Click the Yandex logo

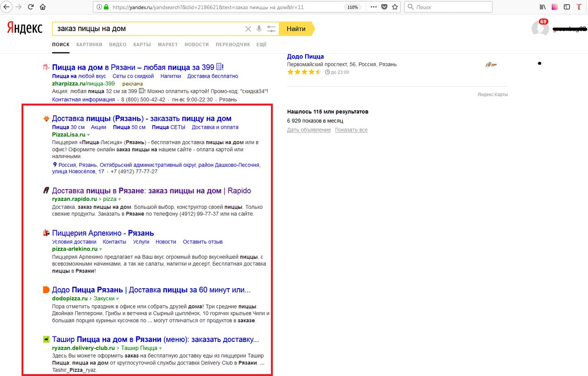pos(25,28)
